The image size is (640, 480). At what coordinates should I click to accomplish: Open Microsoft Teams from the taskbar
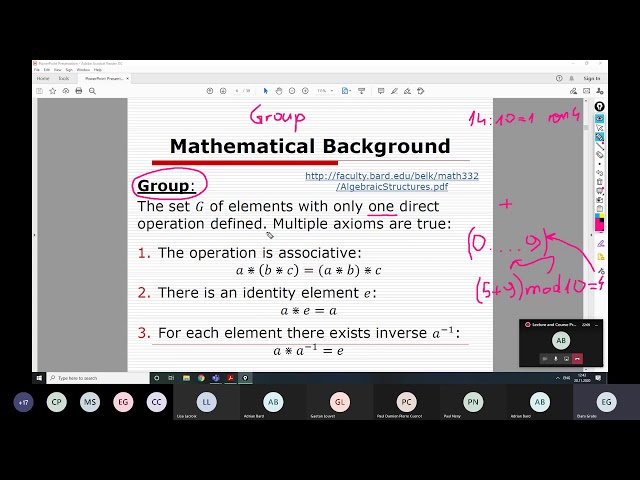pos(216,378)
